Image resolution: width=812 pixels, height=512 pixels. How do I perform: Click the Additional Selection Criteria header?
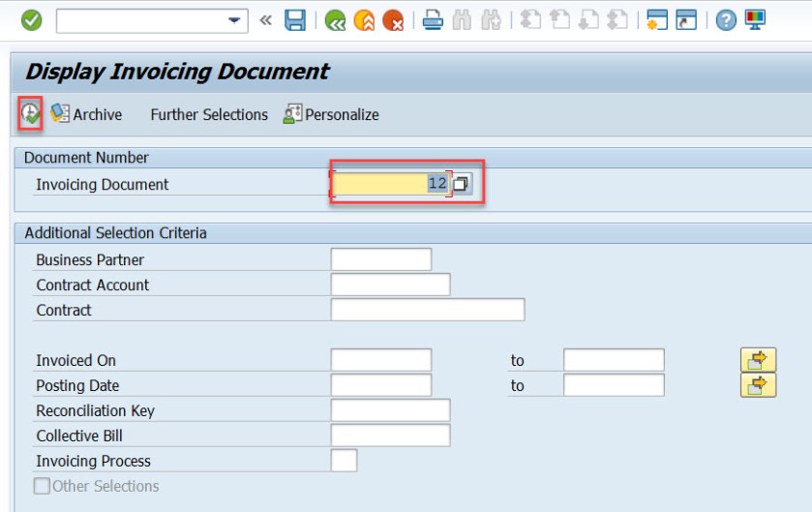point(115,233)
